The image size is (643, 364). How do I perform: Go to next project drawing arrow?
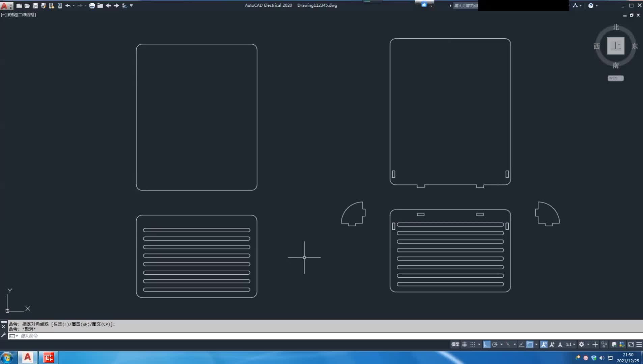click(x=116, y=5)
